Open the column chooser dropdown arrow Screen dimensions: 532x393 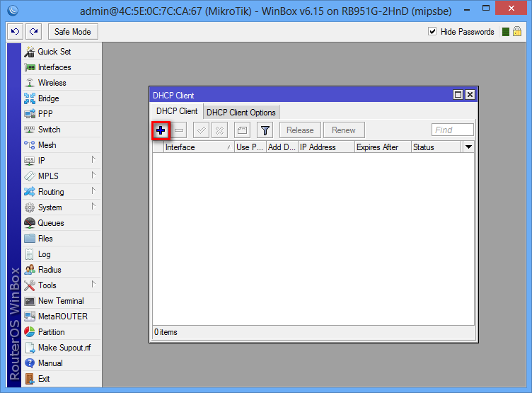(468, 147)
